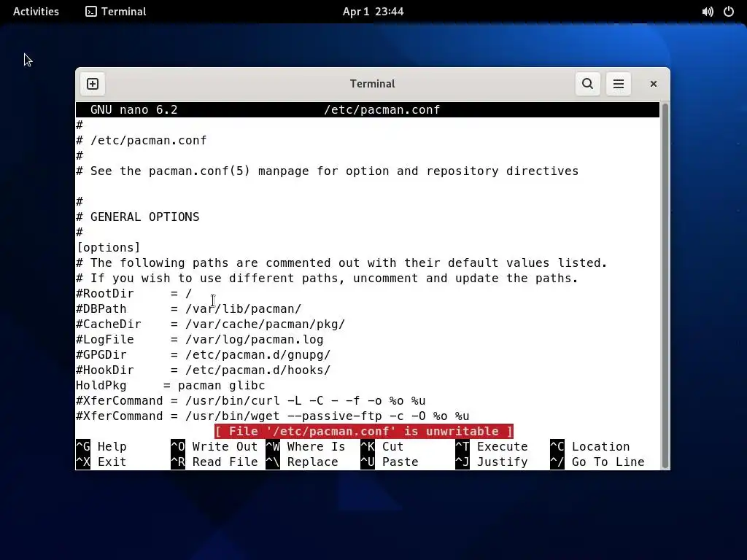Screen dimensions: 747x560
Task: Click the ^X Exit shortcut label
Action: [101, 462]
